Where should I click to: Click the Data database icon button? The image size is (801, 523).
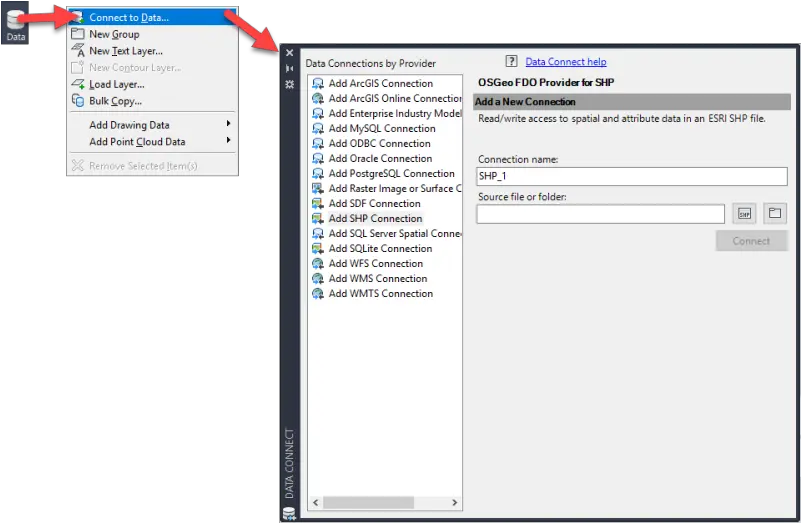(15, 23)
